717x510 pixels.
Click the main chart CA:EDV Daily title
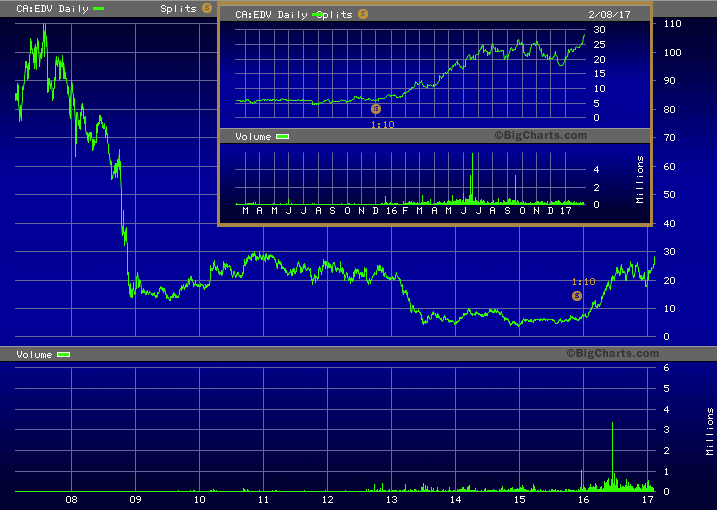pos(45,8)
